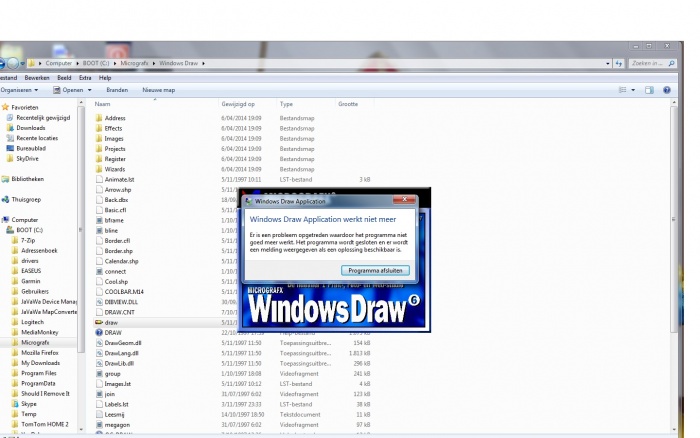The width and height of the screenshot is (700, 438).
Task: Open the Garmin folder in tree
Action: (x=30, y=281)
